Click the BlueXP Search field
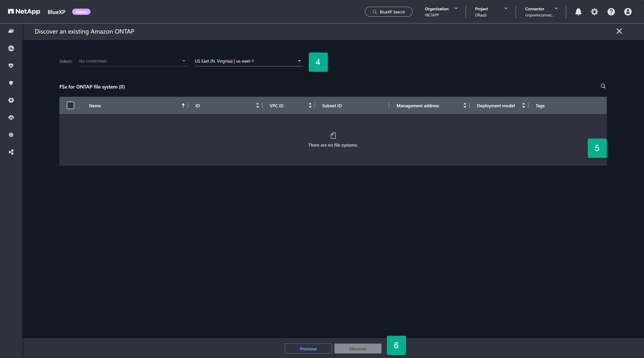Image resolution: width=644 pixels, height=358 pixels. [389, 12]
